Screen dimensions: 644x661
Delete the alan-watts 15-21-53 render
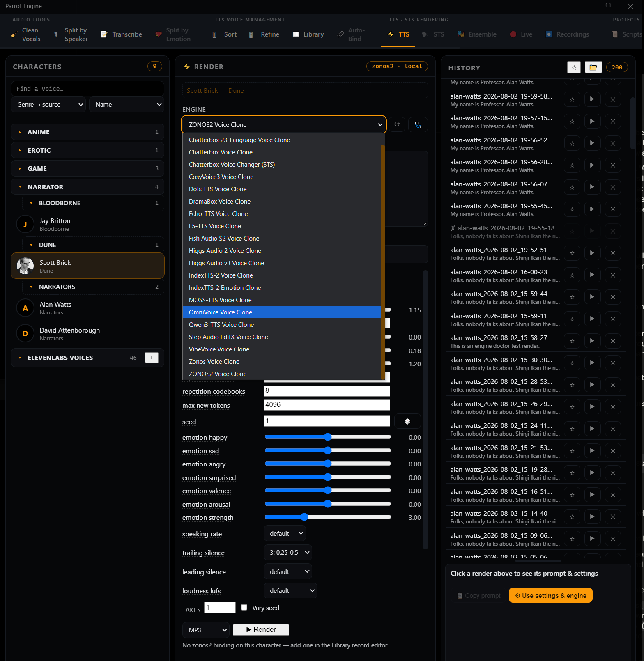(x=613, y=451)
